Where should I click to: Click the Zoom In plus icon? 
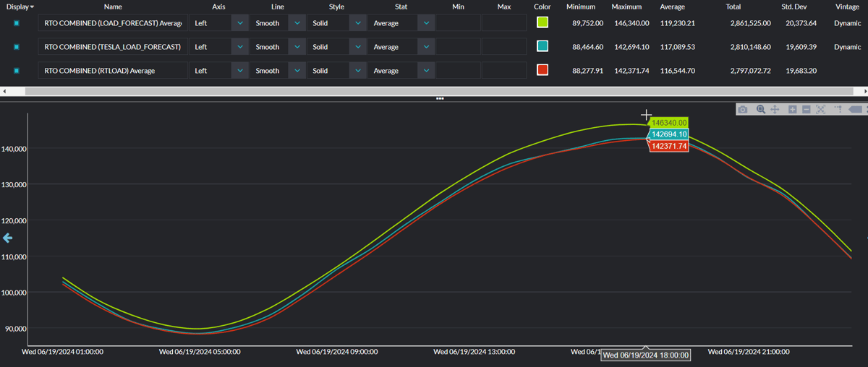tap(793, 109)
